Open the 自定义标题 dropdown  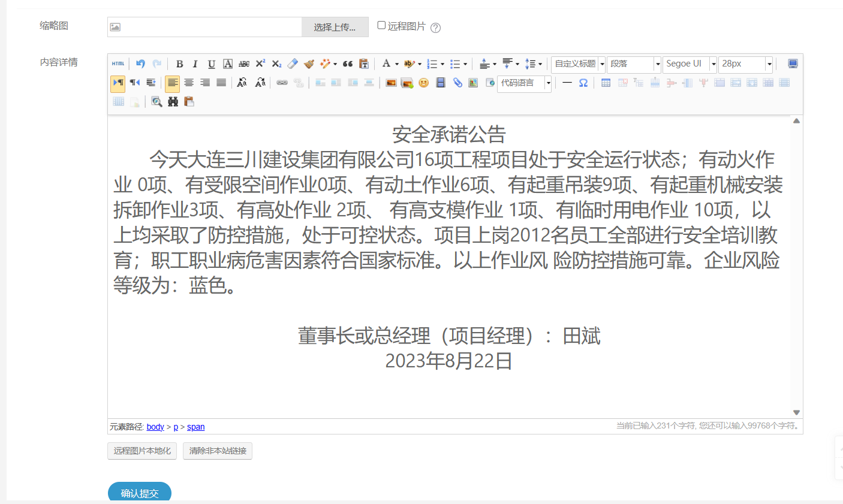point(578,64)
